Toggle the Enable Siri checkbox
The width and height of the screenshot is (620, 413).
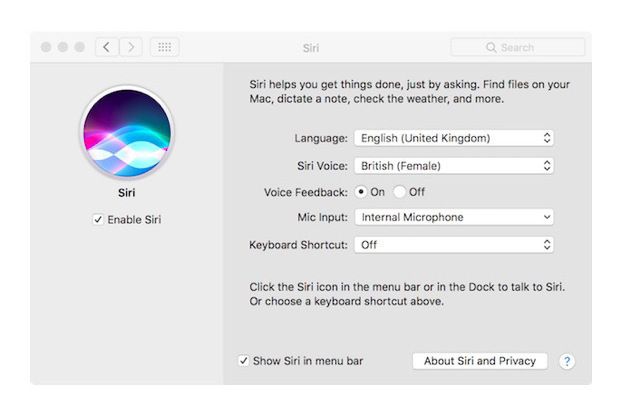98,219
